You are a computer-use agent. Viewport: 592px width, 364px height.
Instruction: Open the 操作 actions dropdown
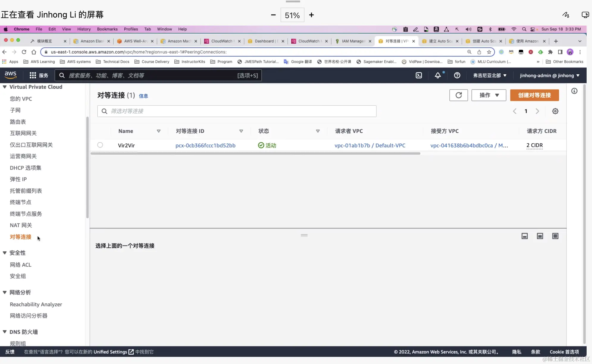tap(489, 95)
